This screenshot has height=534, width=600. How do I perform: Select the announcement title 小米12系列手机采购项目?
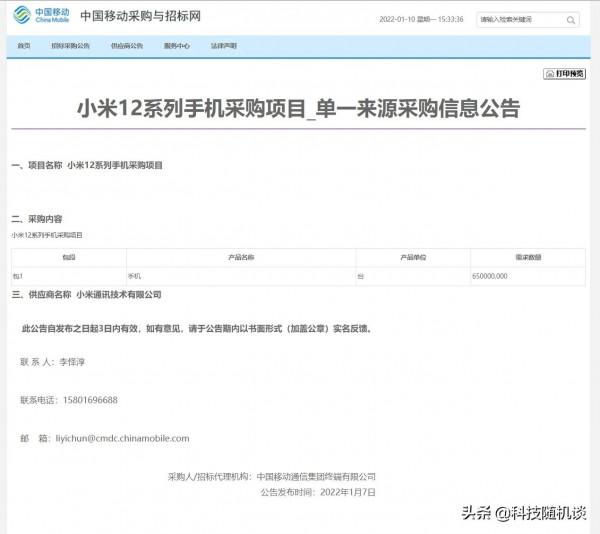(298, 108)
